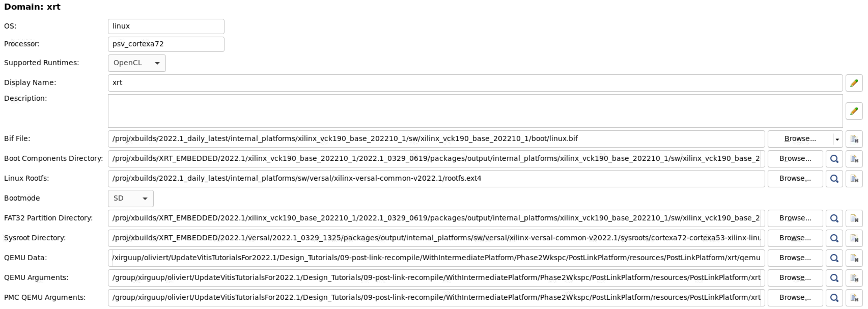868x309 pixels.
Task: Click Browse for the Sysroot Directory
Action: point(795,238)
